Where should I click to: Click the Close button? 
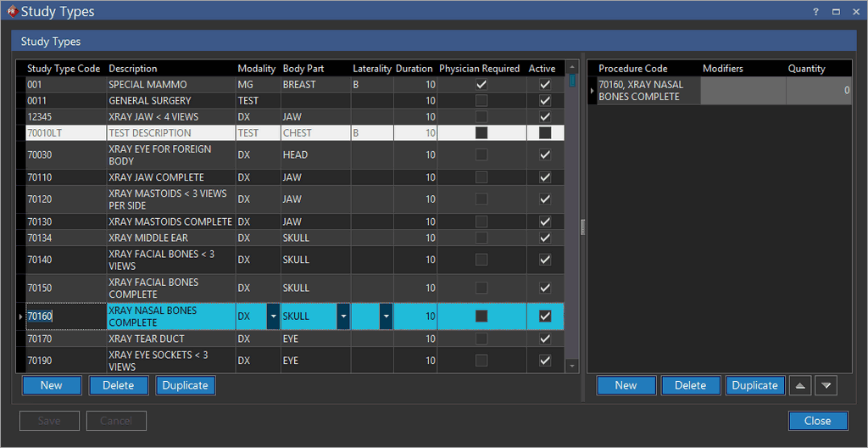pos(817,421)
